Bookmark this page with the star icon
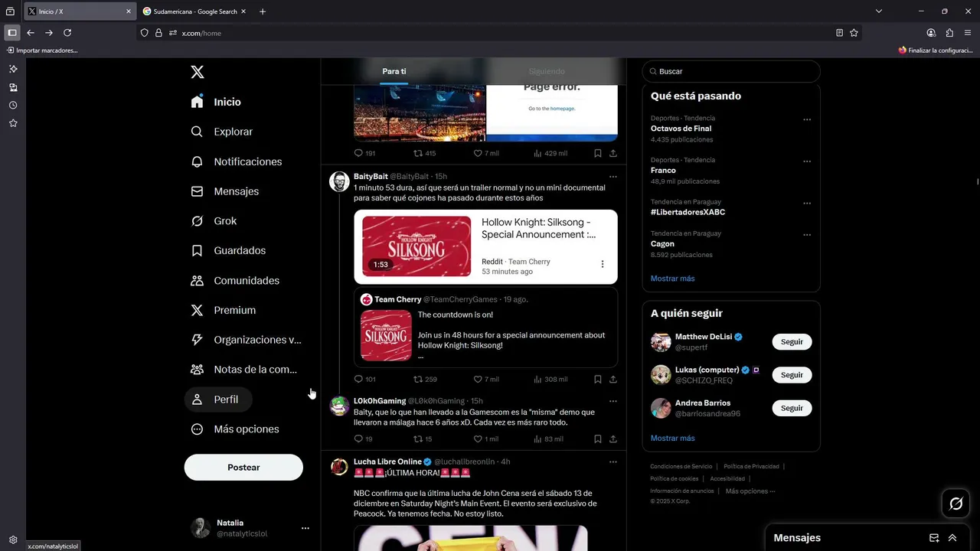Image resolution: width=980 pixels, height=551 pixels. pyautogui.click(x=854, y=33)
